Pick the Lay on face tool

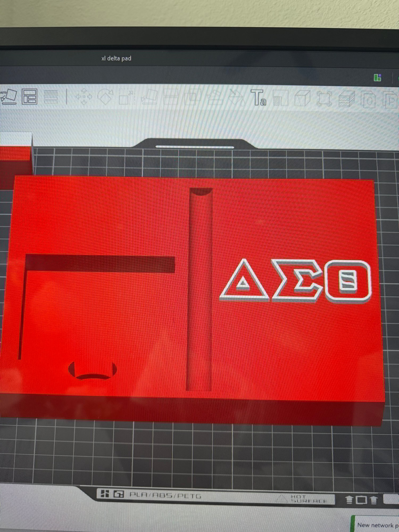click(x=149, y=97)
